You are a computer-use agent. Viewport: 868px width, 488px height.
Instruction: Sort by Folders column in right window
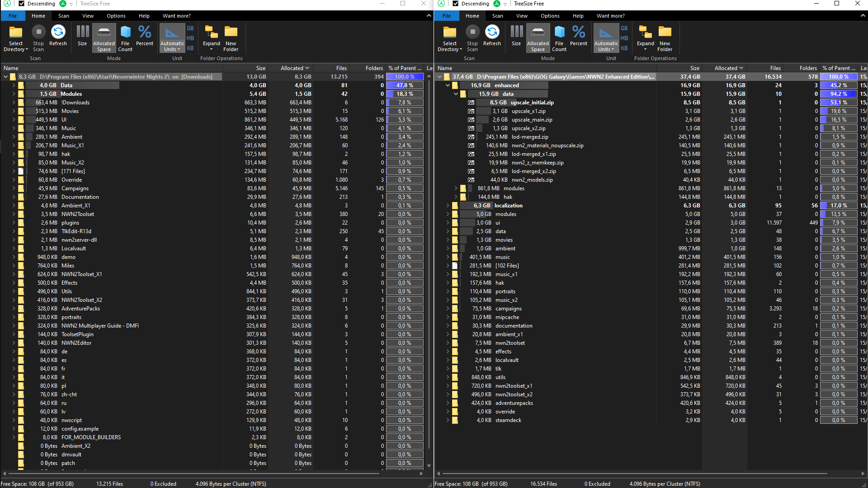tap(801, 68)
